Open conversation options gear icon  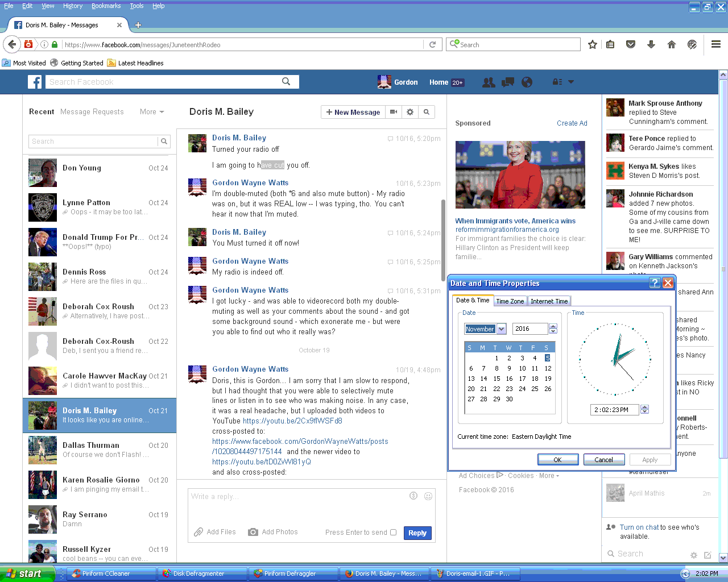tap(410, 112)
